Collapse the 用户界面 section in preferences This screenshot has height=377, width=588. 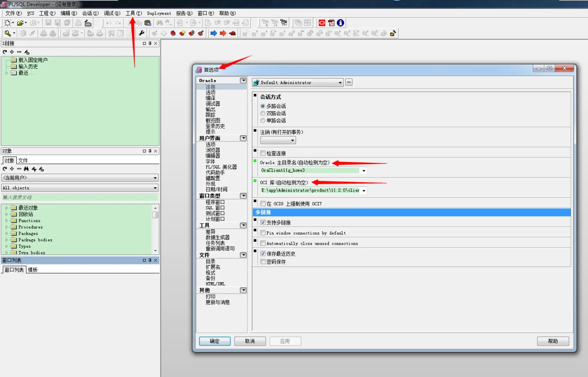[243, 138]
